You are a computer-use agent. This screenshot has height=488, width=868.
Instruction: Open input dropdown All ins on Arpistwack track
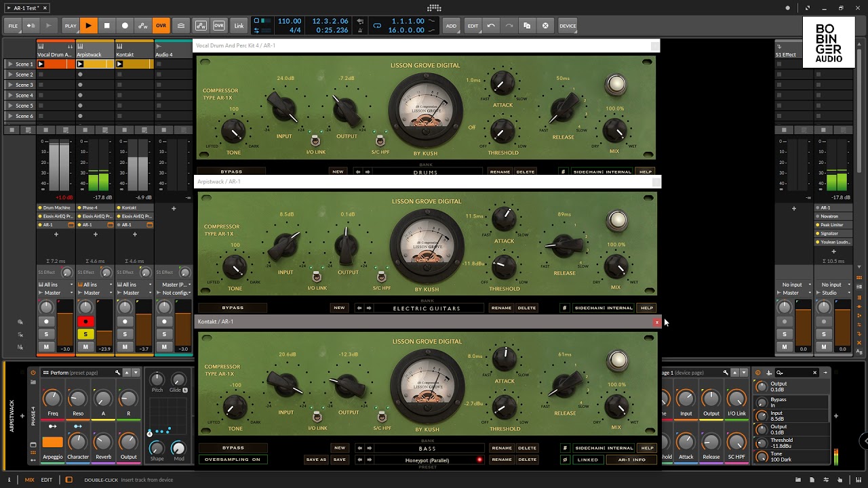point(95,285)
